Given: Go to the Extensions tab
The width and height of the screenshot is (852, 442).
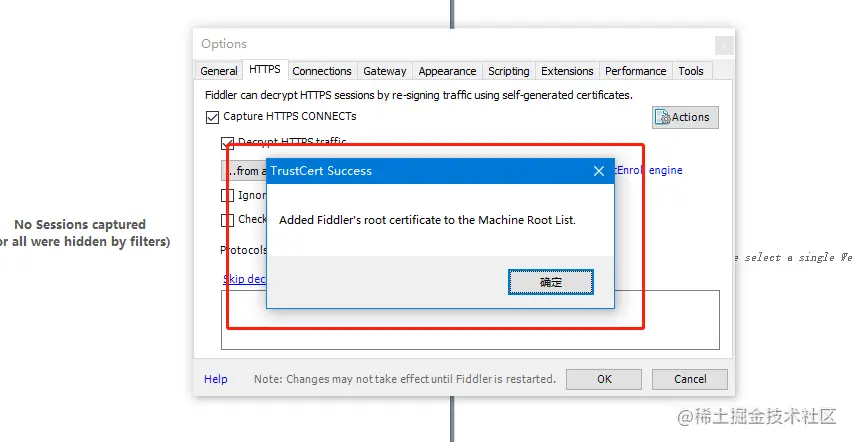Looking at the screenshot, I should pos(567,71).
